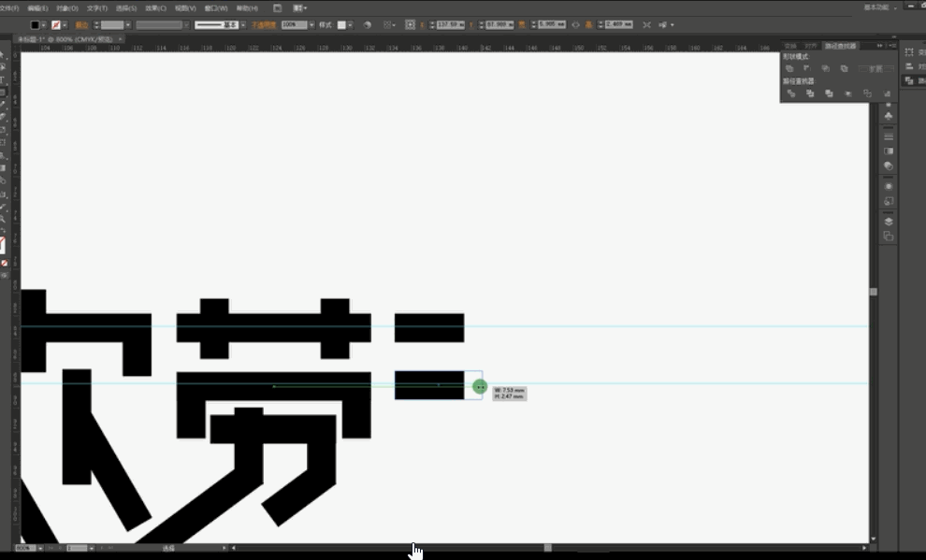Click the height value input field
Viewport: 926px width, 560px height.
click(x=618, y=24)
